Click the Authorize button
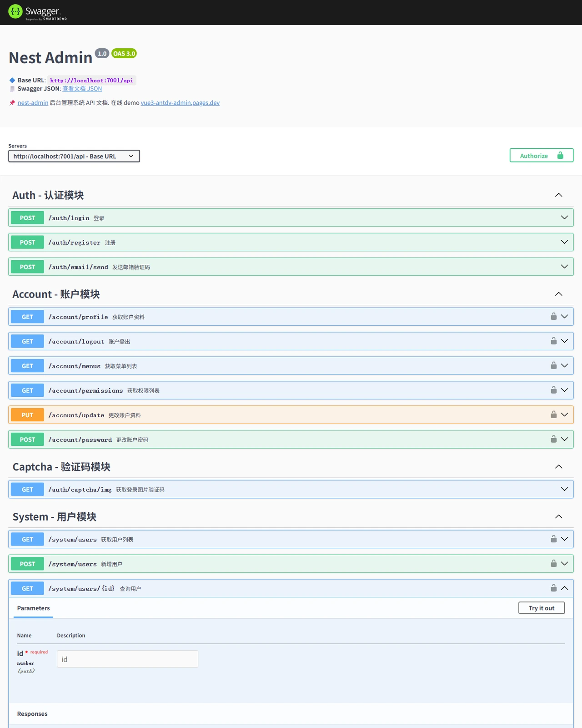582x728 pixels. point(542,155)
